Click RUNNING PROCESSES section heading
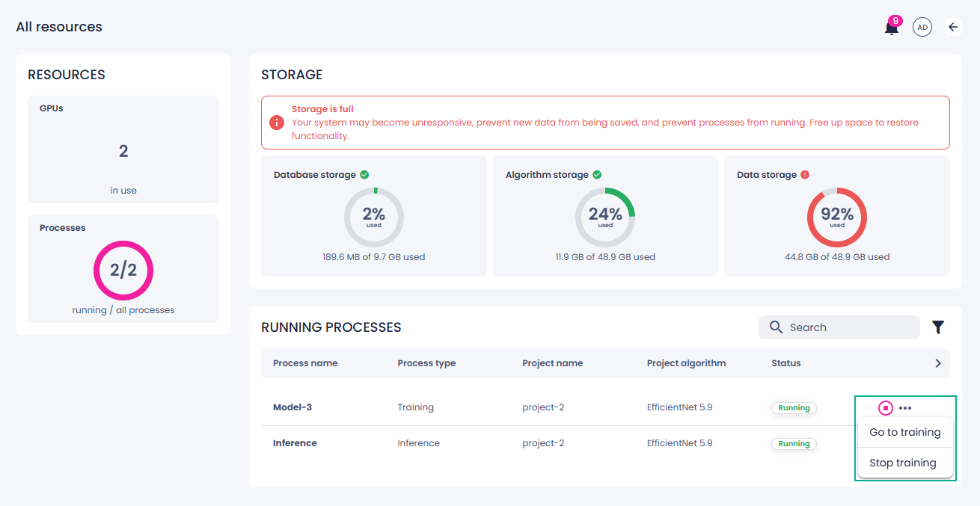Viewport: 980px width, 506px height. pyautogui.click(x=331, y=327)
